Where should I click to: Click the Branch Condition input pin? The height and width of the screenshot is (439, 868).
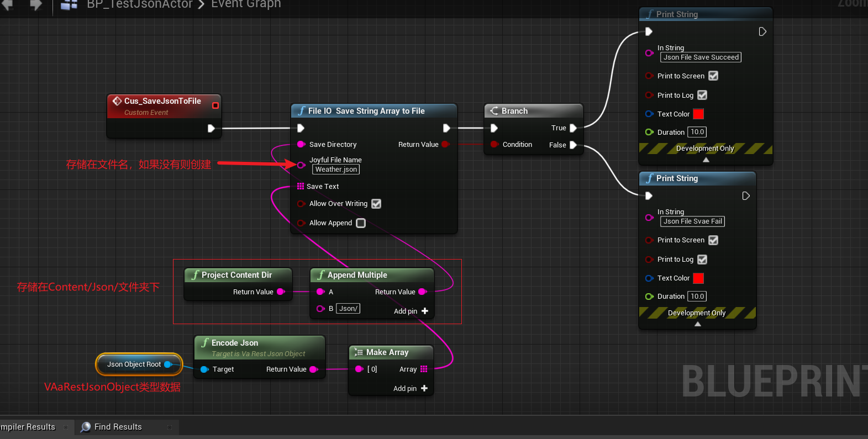point(494,145)
